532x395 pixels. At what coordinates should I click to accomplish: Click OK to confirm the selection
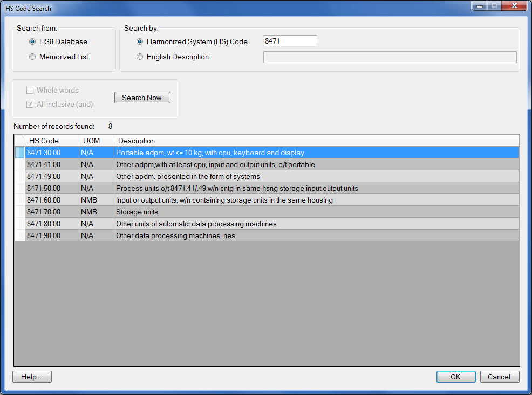[455, 377]
